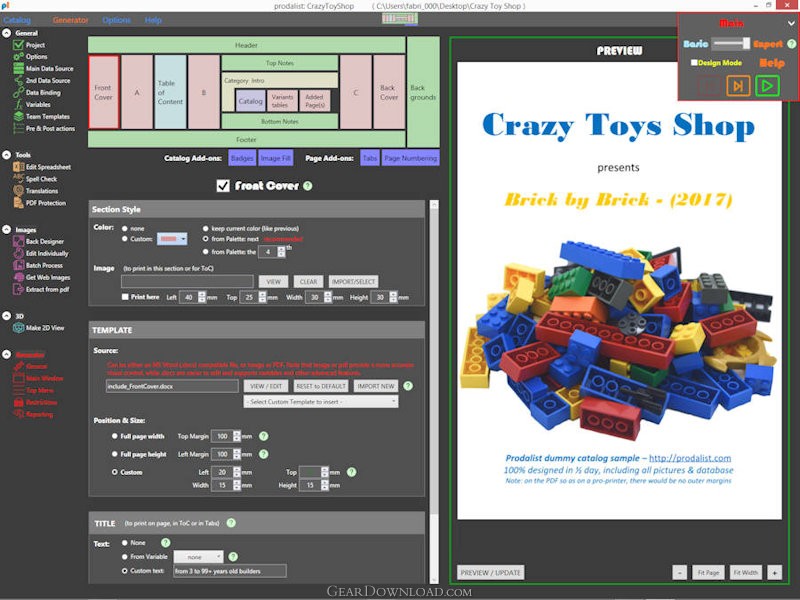800x600 pixels.
Task: Click help icon beside Front Cover heading
Action: (308, 186)
